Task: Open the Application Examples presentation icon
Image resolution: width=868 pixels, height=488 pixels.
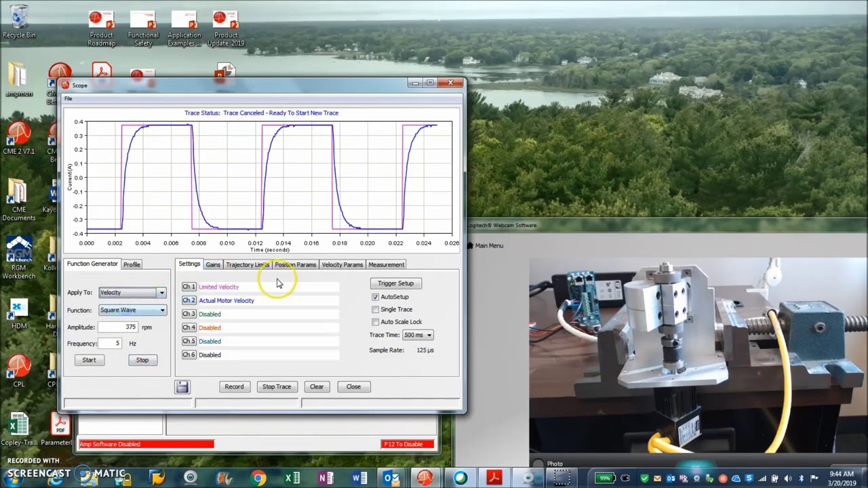Action: [x=184, y=29]
